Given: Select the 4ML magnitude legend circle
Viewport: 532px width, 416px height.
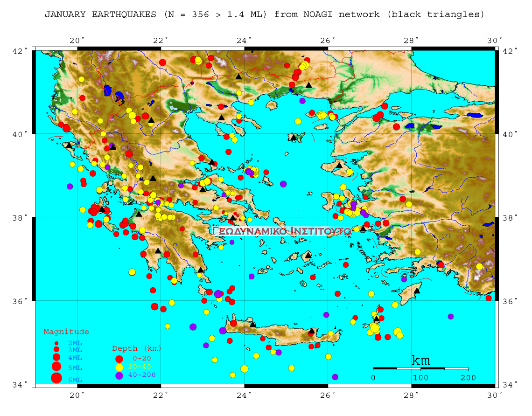Looking at the screenshot, I should (x=56, y=357).
